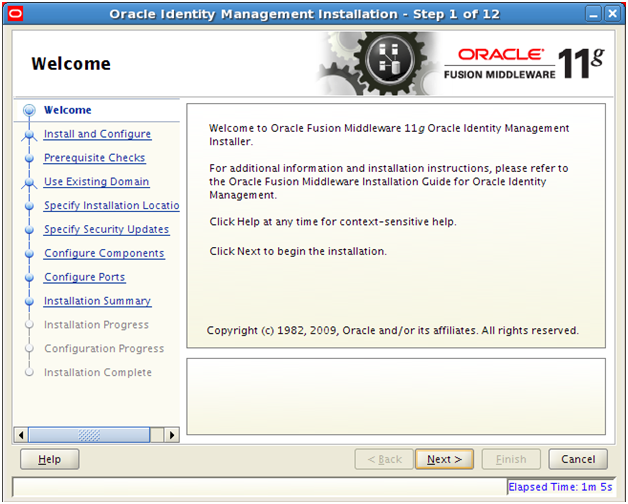The image size is (628, 504).
Task: Click the Installation Summary step bullet
Action: (29, 301)
